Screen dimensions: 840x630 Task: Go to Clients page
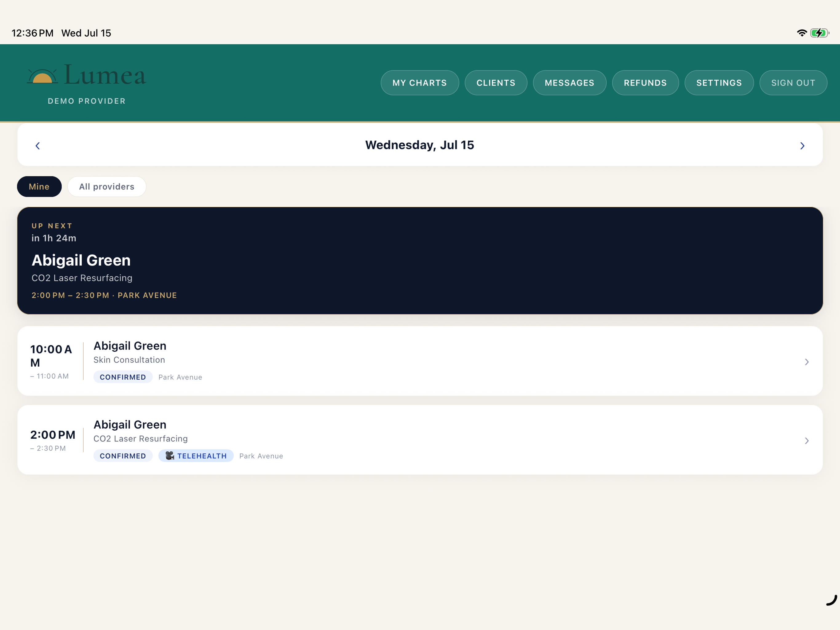(x=496, y=83)
